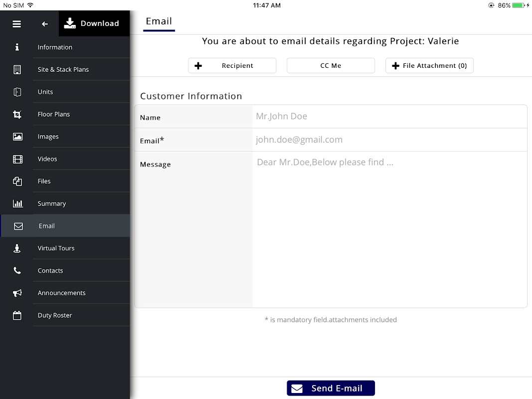Click the Send E-mail button

click(x=331, y=388)
